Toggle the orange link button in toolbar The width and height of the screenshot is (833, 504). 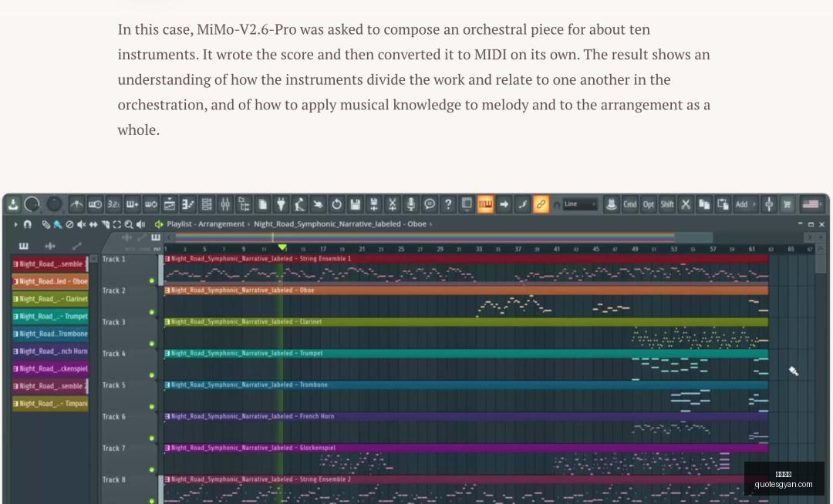(541, 204)
